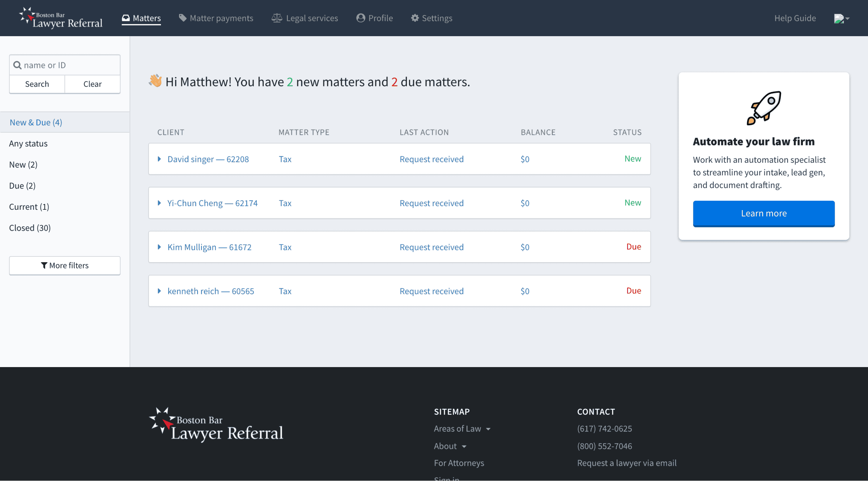Expand David singer matter row

159,159
